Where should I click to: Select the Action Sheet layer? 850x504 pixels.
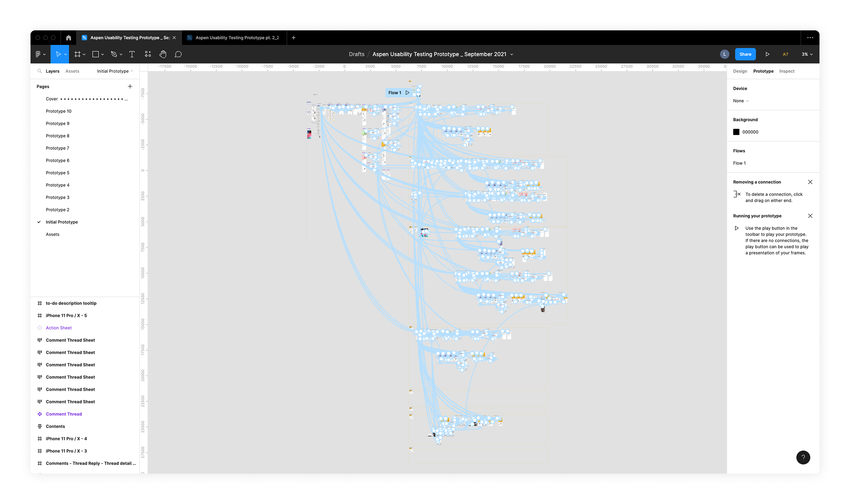point(59,328)
